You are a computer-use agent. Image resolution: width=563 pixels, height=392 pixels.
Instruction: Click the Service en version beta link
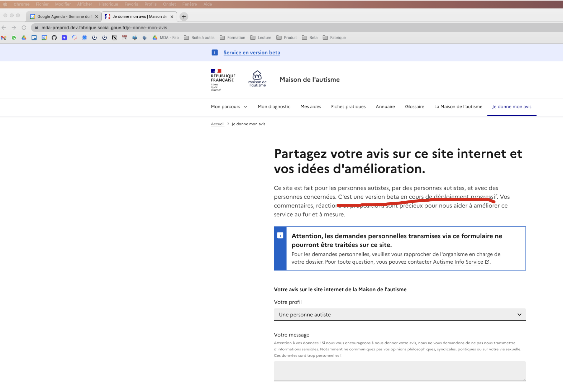[251, 52]
